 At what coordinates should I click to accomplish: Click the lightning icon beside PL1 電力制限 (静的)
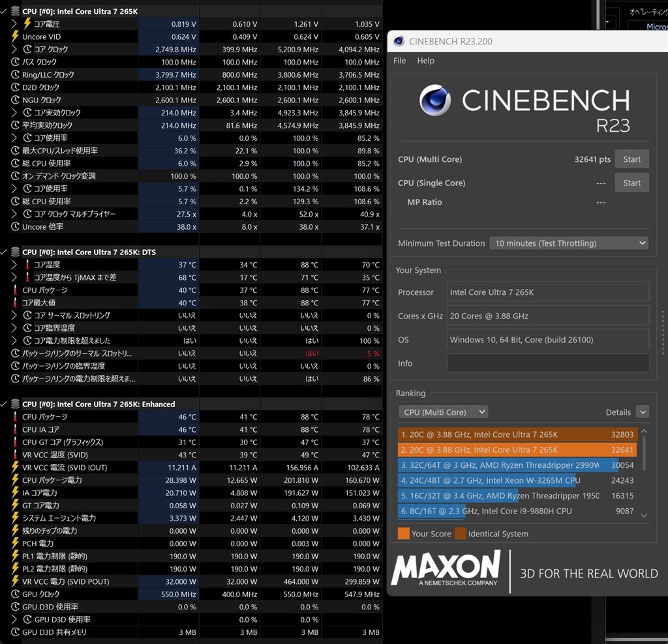click(x=15, y=556)
